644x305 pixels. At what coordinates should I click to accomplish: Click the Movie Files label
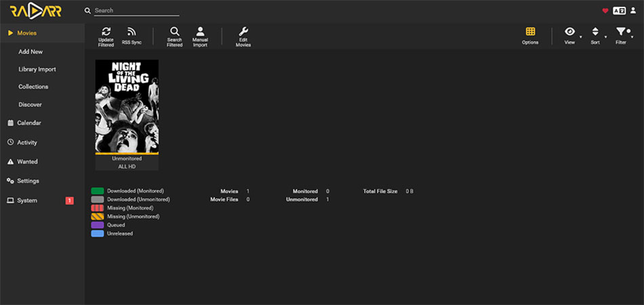coord(224,199)
